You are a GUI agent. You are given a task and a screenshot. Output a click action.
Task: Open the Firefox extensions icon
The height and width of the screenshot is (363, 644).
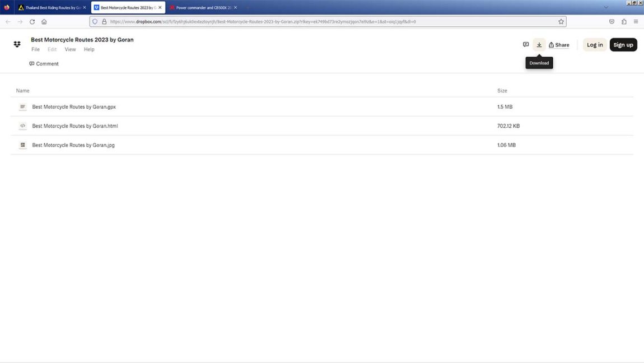[x=624, y=22]
